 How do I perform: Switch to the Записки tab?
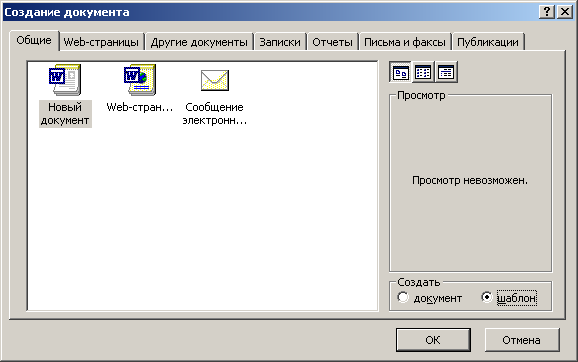point(280,42)
